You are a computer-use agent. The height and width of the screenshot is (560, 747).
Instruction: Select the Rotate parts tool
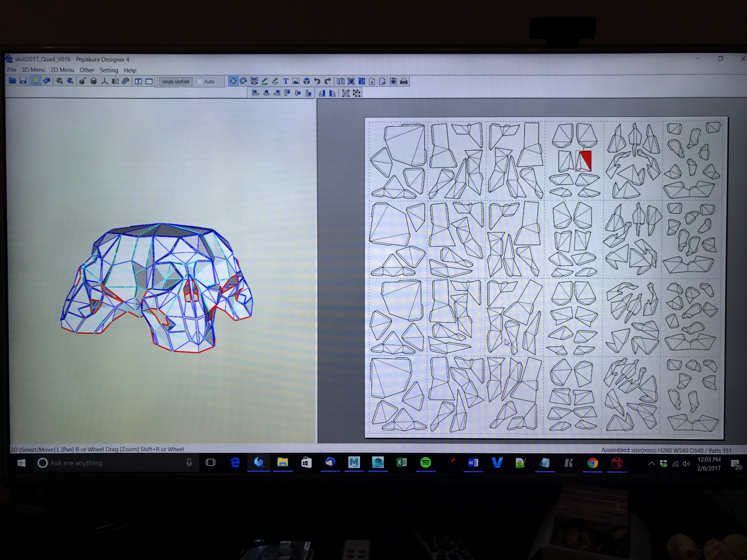(243, 81)
